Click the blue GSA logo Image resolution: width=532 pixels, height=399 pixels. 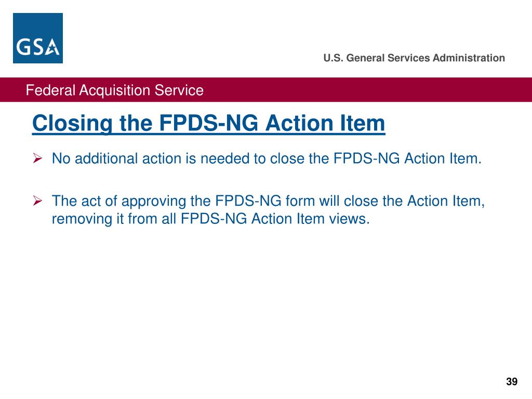37,38
